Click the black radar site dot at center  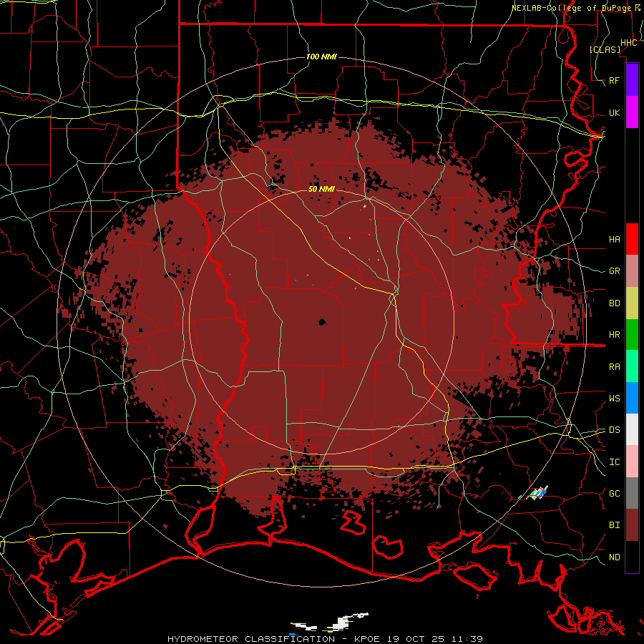tap(323, 323)
